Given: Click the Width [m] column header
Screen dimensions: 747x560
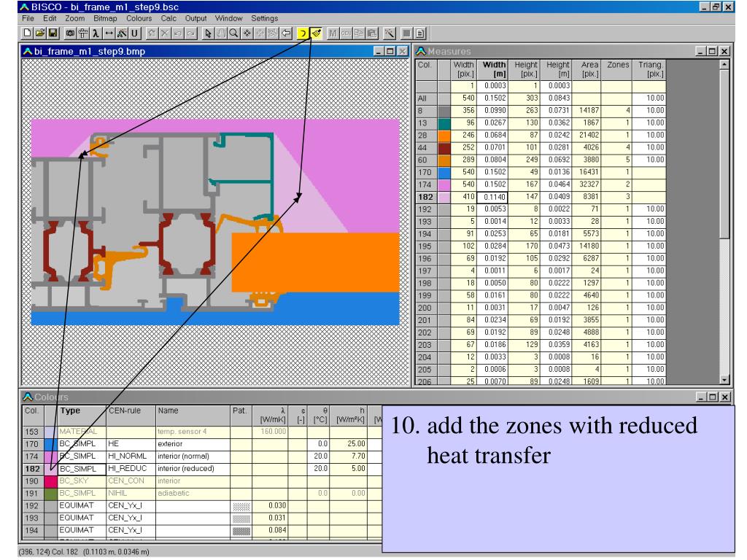Looking at the screenshot, I should [493, 69].
